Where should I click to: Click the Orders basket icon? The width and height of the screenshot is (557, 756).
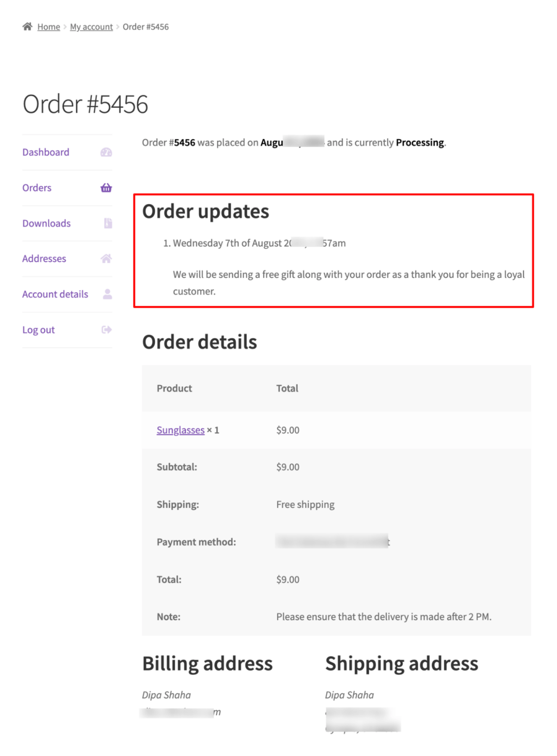105,188
